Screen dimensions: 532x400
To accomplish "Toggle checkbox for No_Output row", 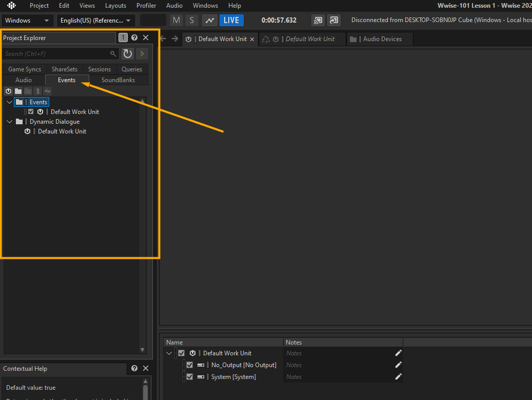I will pyautogui.click(x=190, y=365).
